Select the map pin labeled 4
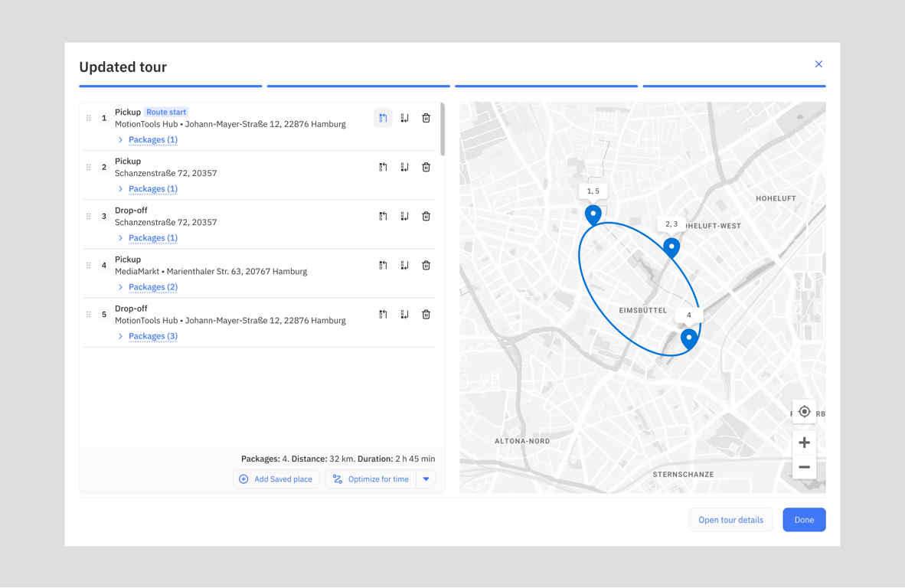Screen dimensions: 905x588 (x=688, y=338)
